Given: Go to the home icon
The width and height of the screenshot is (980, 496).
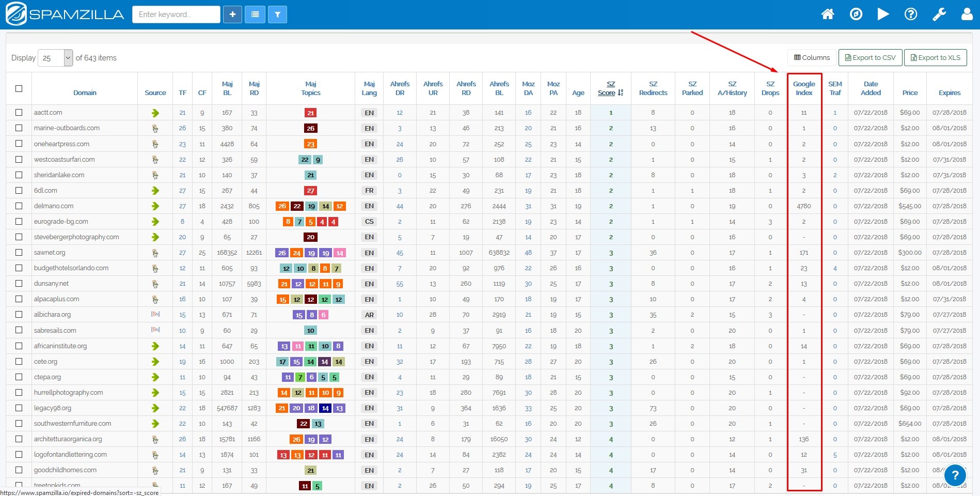Looking at the screenshot, I should click(x=828, y=14).
